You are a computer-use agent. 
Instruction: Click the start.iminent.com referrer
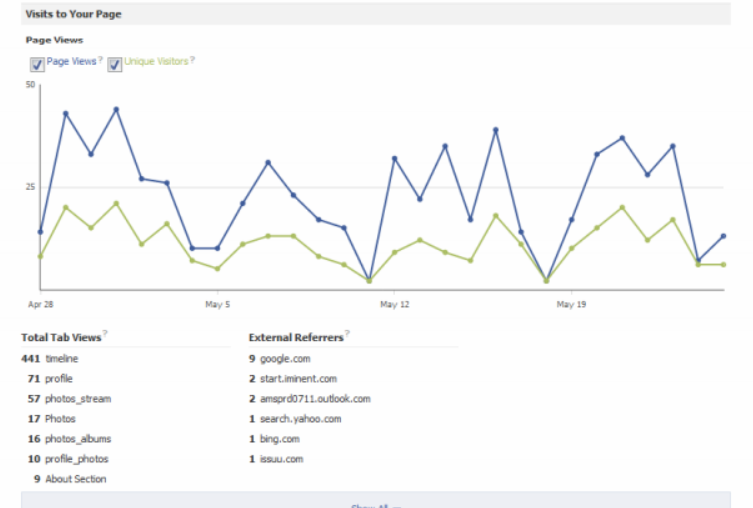(x=298, y=378)
